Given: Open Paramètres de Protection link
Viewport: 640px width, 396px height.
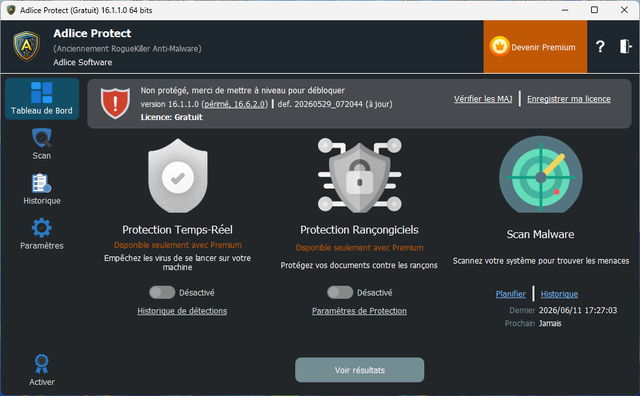Looking at the screenshot, I should (x=359, y=311).
